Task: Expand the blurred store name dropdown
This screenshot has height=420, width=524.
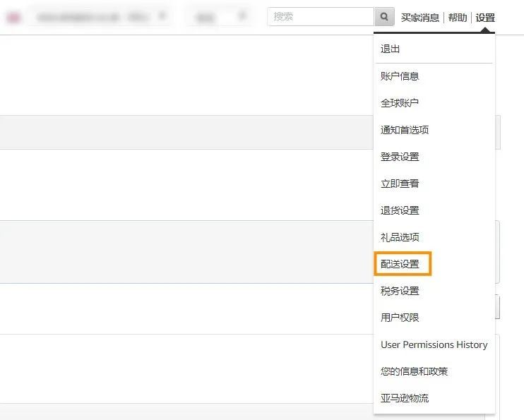Action: pyautogui.click(x=102, y=16)
